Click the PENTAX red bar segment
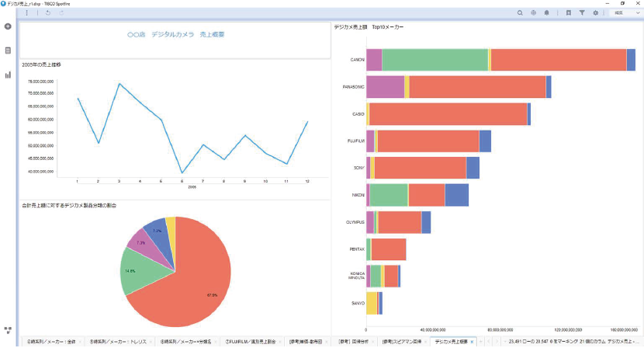 [x=389, y=249]
